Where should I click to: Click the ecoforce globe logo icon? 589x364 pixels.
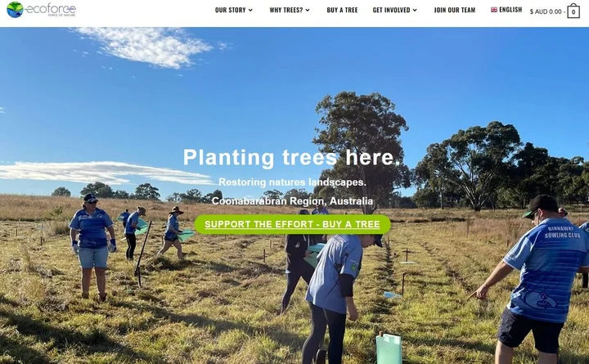[15, 9]
